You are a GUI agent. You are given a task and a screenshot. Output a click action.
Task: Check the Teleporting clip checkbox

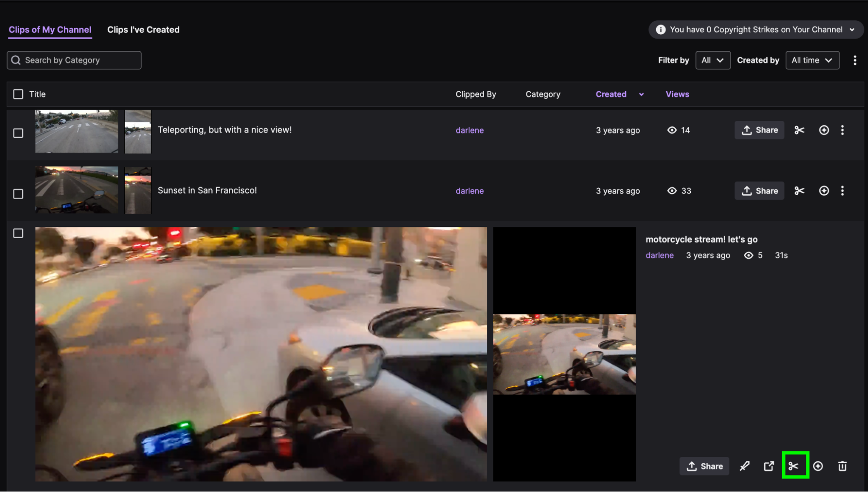(18, 133)
